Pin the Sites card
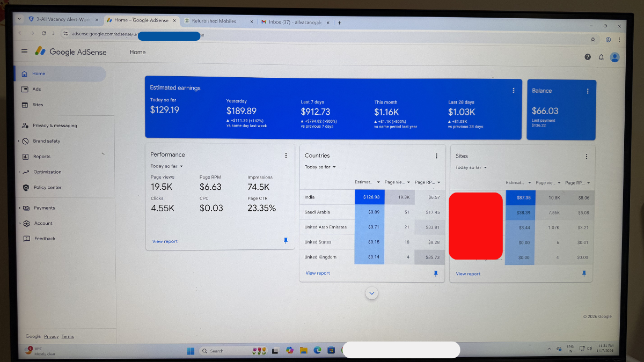The height and width of the screenshot is (362, 644). click(584, 274)
